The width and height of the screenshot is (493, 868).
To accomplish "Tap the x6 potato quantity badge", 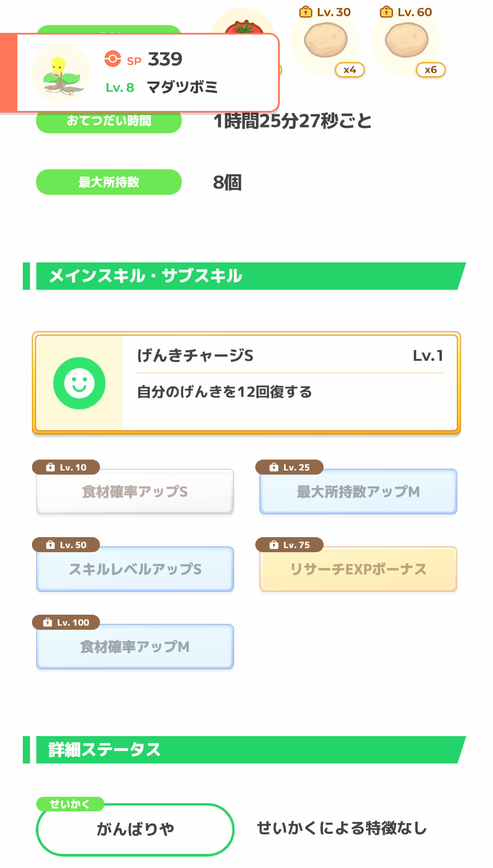I will [x=430, y=70].
